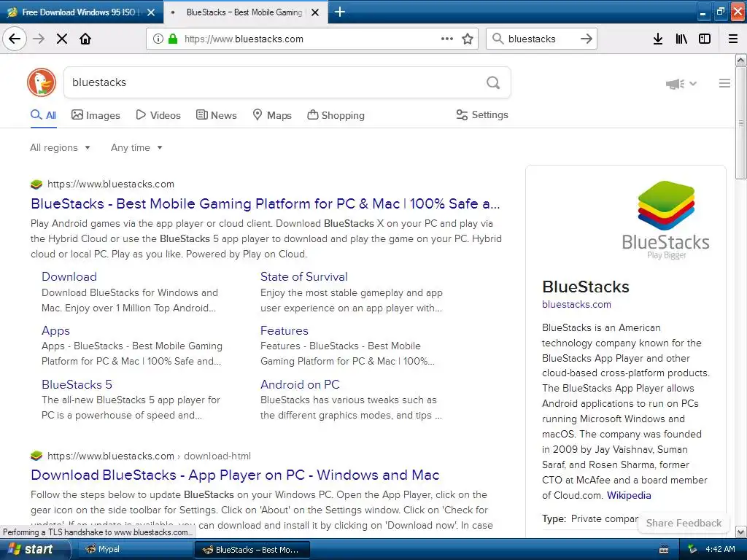The width and height of the screenshot is (747, 560).
Task: Close the BlueStacks browser tab
Action: 315,12
